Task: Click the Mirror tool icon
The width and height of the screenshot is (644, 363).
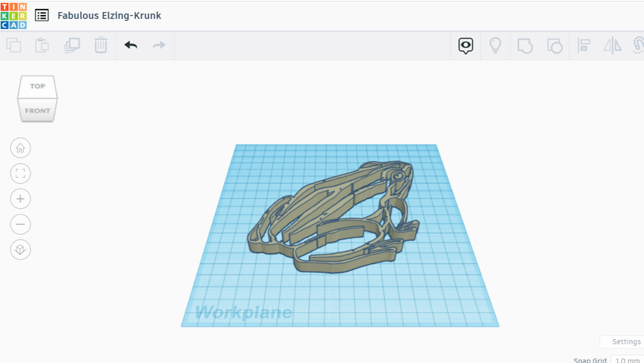Action: [612, 46]
